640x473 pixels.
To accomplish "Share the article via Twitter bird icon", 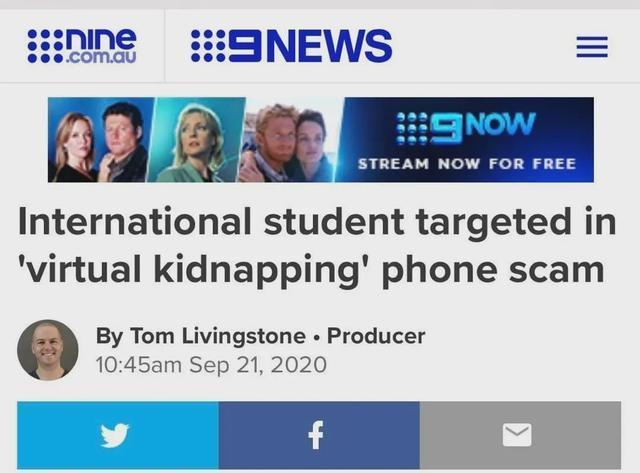I will point(115,435).
